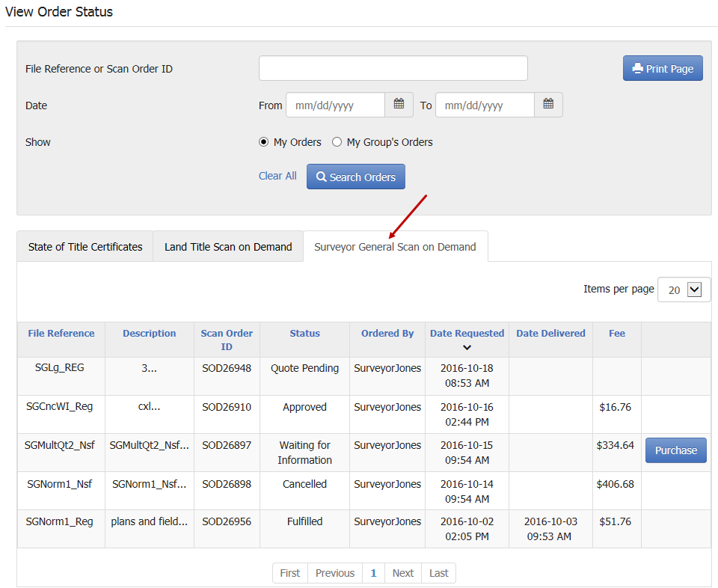This screenshot has width=718, height=588.
Task: Open the Surveyor General Scan on Demand tab
Action: 395,246
